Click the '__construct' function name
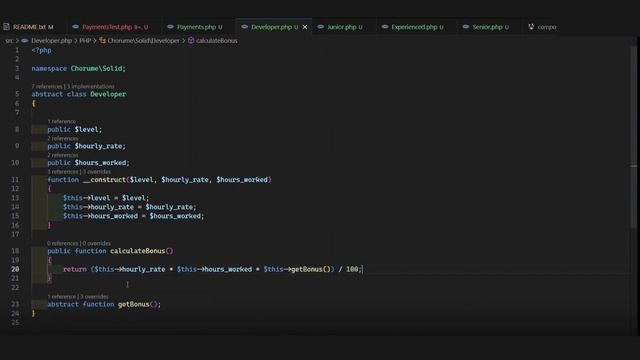This screenshot has height=360, width=640. 104,180
